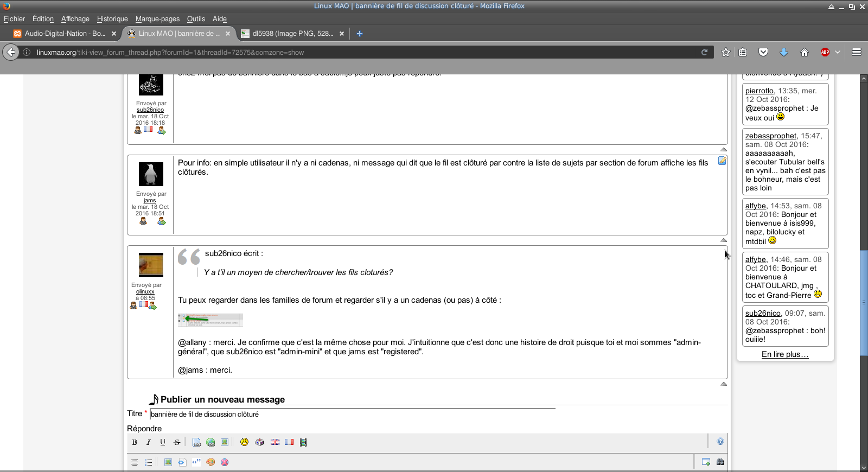Insert a video using the film strip icon
Screen dimensions: 868x472
tap(303, 442)
